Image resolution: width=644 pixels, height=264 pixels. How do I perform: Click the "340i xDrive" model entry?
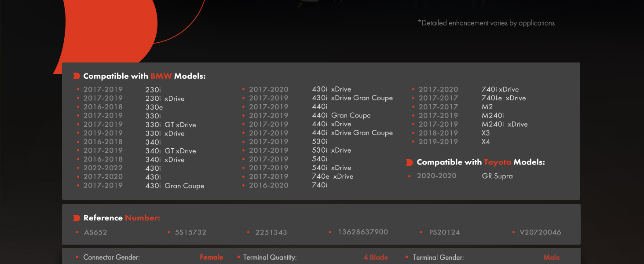click(165, 160)
